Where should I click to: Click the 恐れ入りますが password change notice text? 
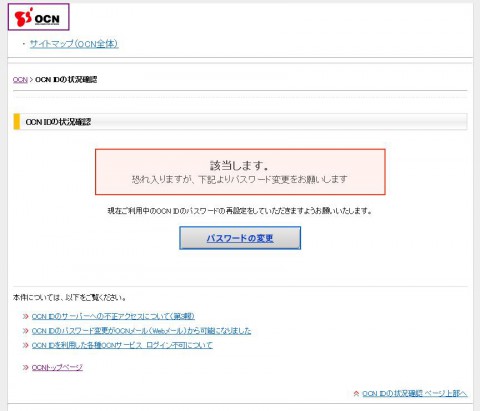(x=240, y=179)
